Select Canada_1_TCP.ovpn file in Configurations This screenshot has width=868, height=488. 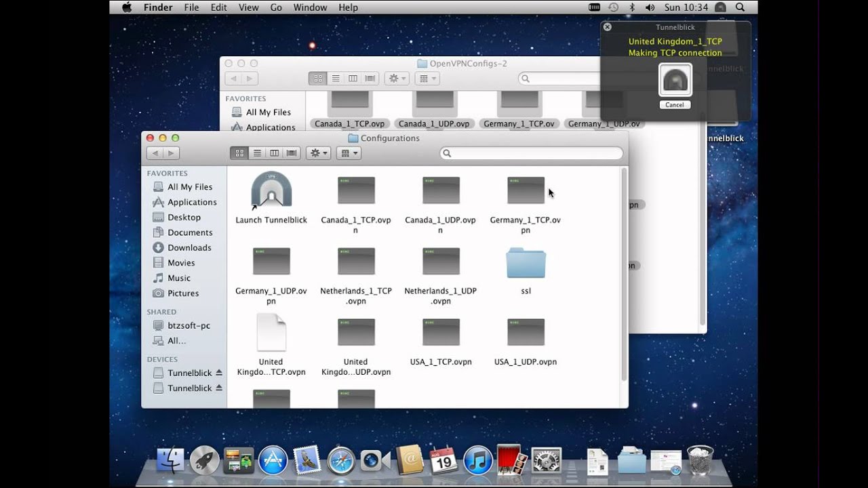(356, 190)
